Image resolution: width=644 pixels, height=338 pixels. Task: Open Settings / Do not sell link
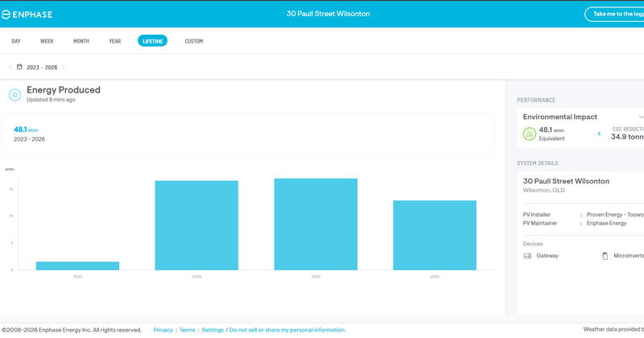[x=273, y=330]
